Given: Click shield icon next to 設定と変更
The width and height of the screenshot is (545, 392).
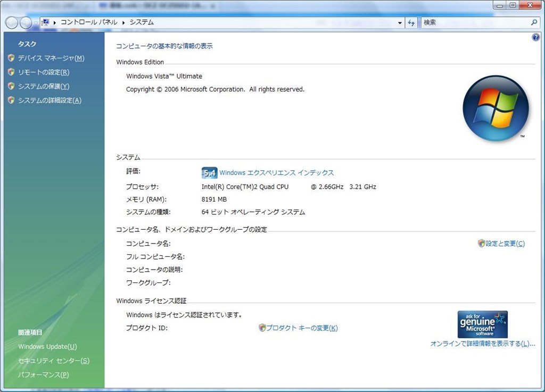Looking at the screenshot, I should coord(481,244).
